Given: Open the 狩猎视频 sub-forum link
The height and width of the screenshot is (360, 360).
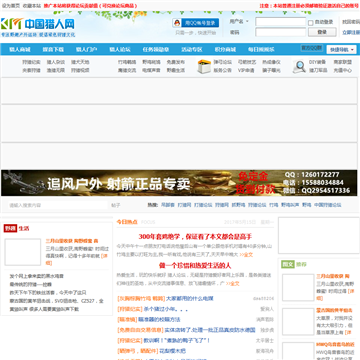Looking at the screenshot, I should pyautogui.click(x=80, y=70).
